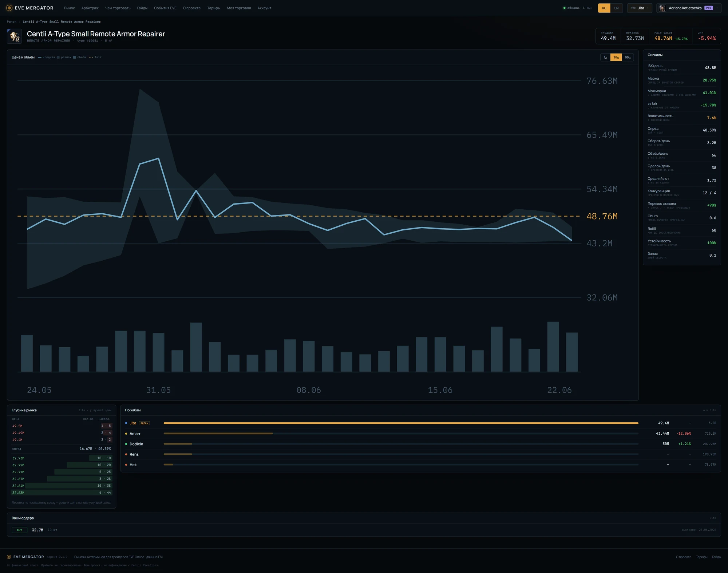Click the PRO badge beside the username

708,8
